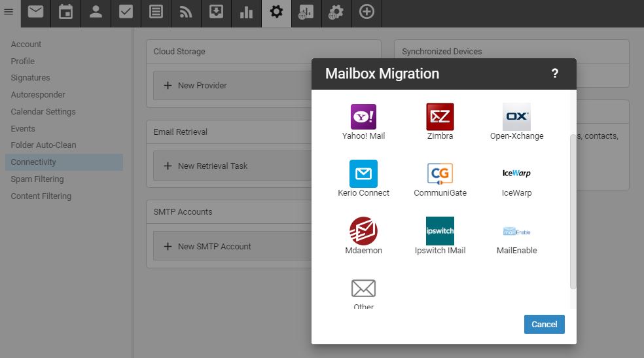The width and height of the screenshot is (644, 358).
Task: Open the domain reports globe-chart icon
Action: [x=306, y=12]
